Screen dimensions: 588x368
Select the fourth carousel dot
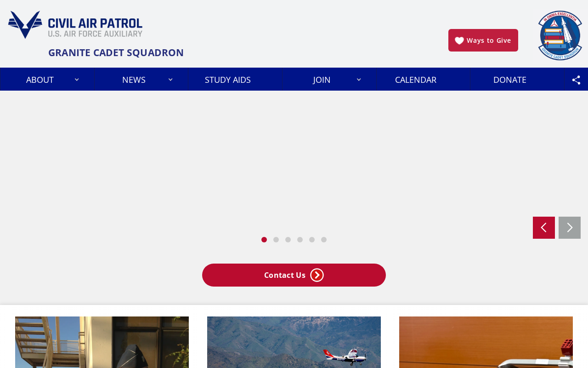point(300,240)
